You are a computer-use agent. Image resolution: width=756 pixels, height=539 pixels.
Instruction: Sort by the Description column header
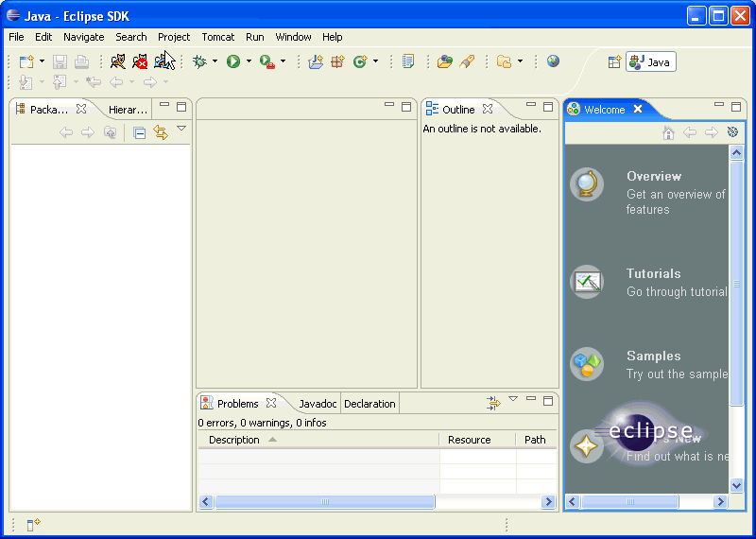click(x=234, y=440)
